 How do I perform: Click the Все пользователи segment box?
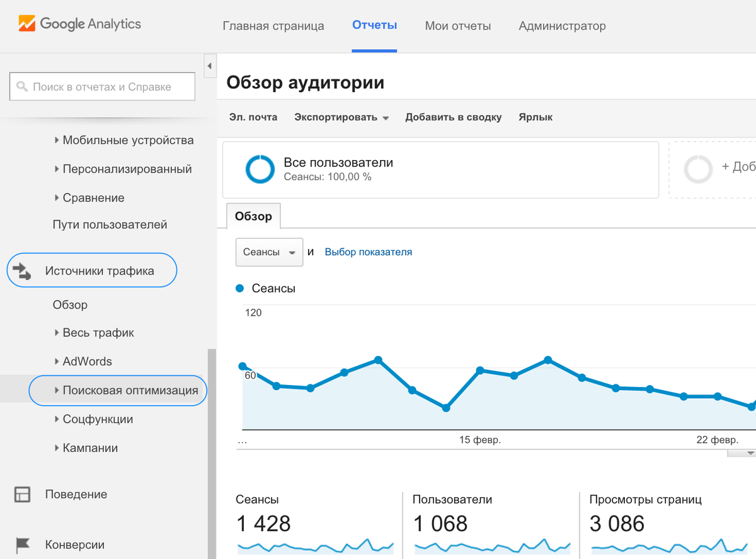pos(440,170)
